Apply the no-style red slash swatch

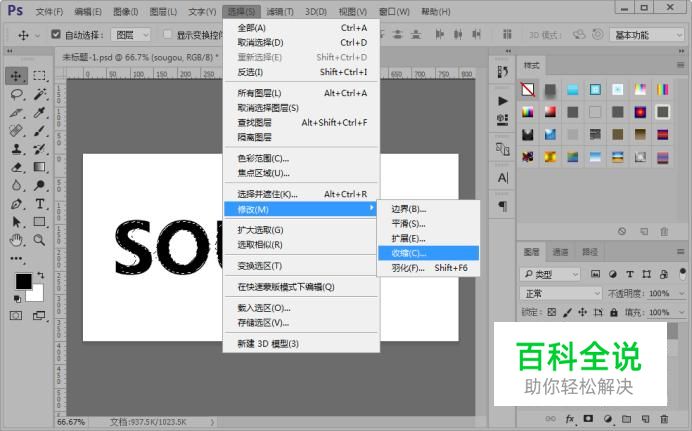(x=528, y=90)
